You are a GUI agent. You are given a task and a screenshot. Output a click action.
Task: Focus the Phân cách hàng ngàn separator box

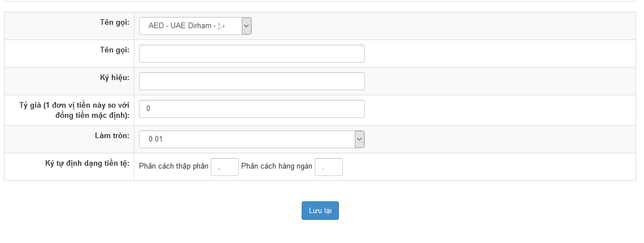click(328, 167)
